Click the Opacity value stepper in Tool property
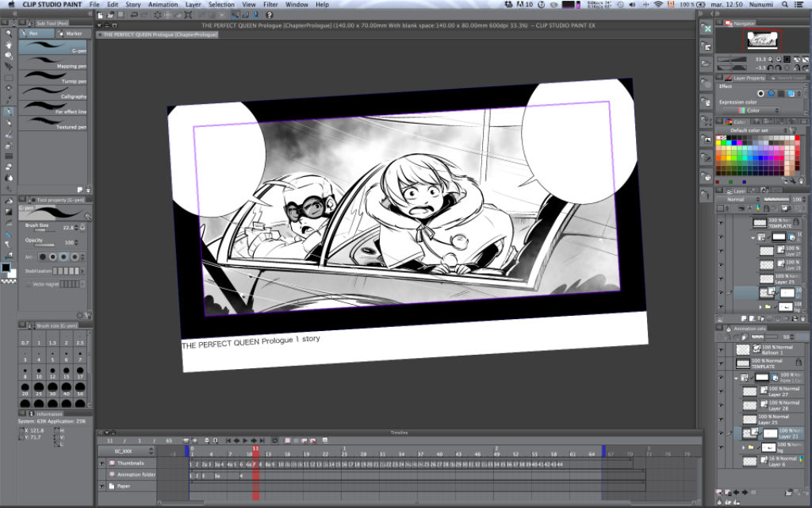Image resolution: width=812 pixels, height=508 pixels. [x=77, y=243]
